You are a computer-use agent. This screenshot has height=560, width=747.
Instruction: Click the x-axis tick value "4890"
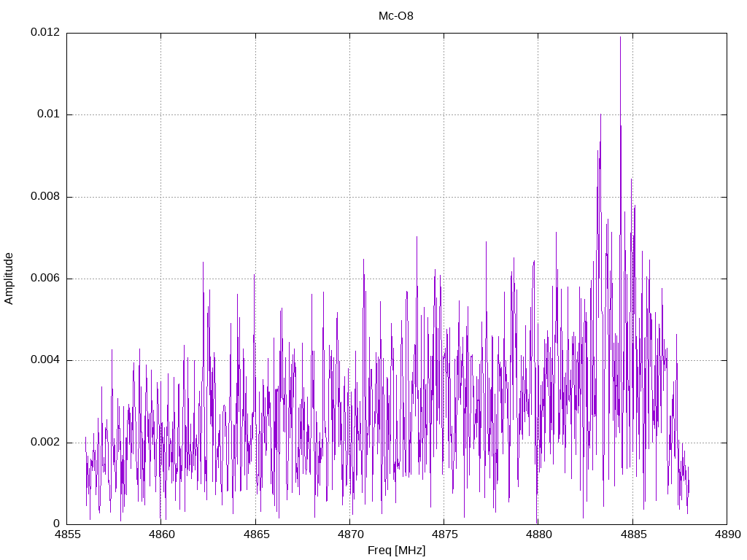(x=727, y=534)
